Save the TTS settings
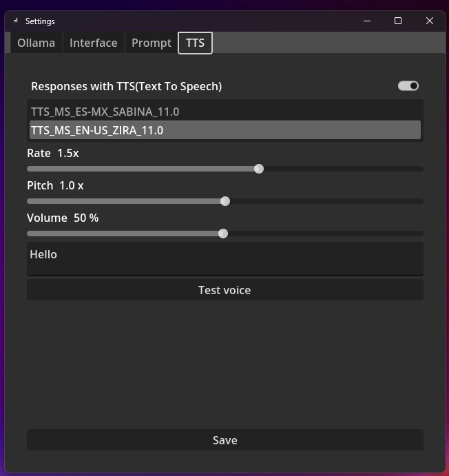The image size is (449, 476). pyautogui.click(x=224, y=440)
